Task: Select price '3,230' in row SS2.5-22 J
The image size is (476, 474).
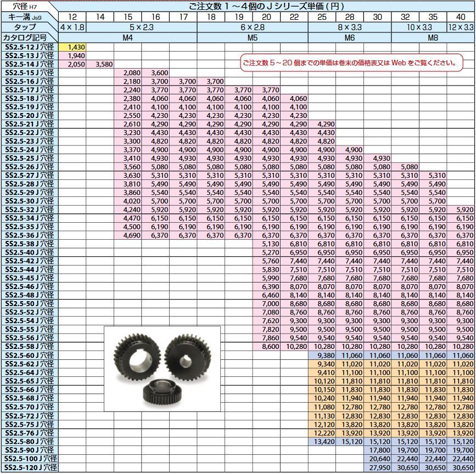Action: pos(128,133)
